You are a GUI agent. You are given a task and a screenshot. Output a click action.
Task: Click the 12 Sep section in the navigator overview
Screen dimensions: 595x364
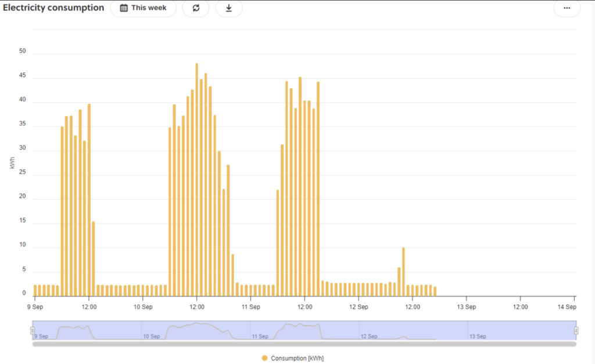(413, 330)
